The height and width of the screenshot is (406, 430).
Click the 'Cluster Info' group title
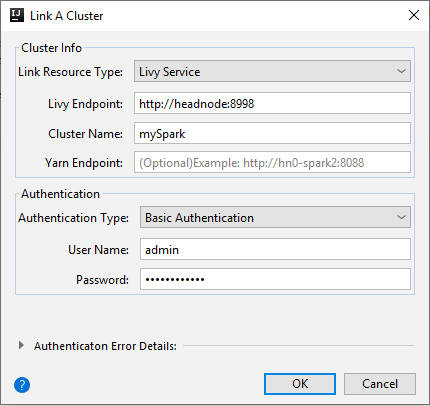(x=51, y=48)
